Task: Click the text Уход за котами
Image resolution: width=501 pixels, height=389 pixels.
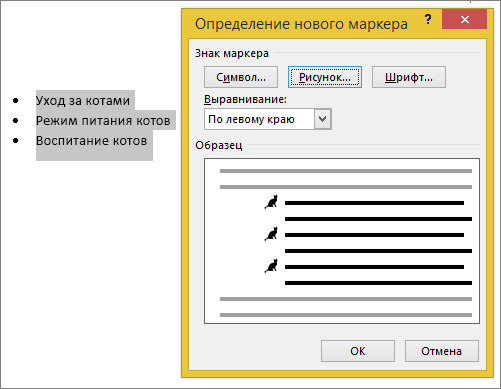Action: (83, 101)
